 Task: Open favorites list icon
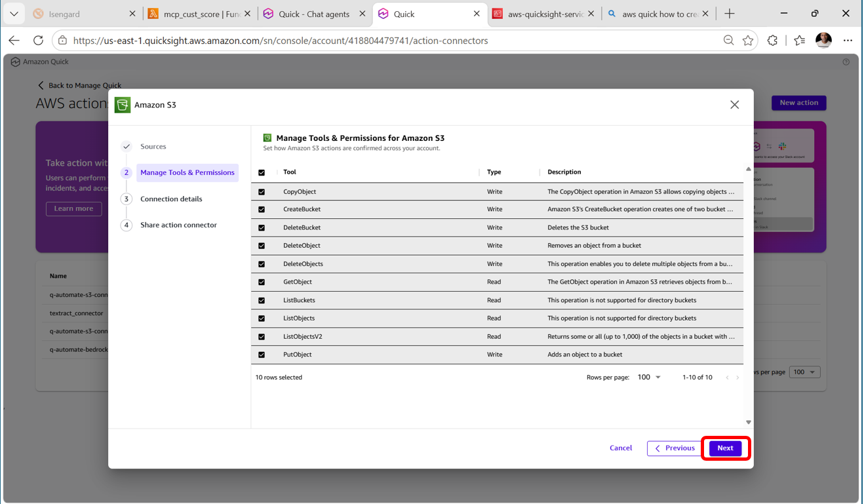pos(799,41)
